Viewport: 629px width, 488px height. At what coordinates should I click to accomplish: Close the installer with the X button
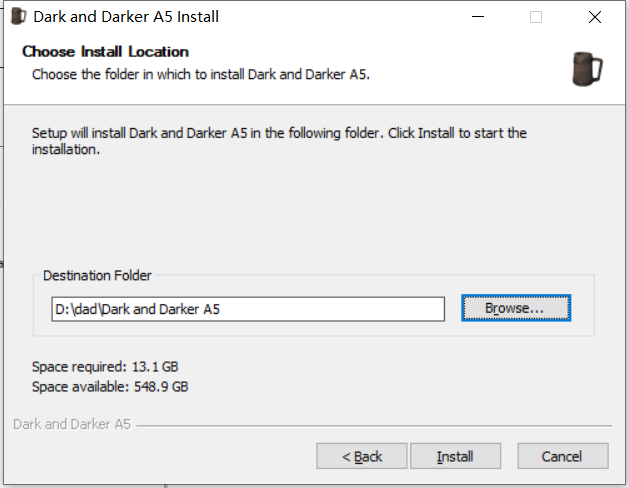pyautogui.click(x=595, y=17)
